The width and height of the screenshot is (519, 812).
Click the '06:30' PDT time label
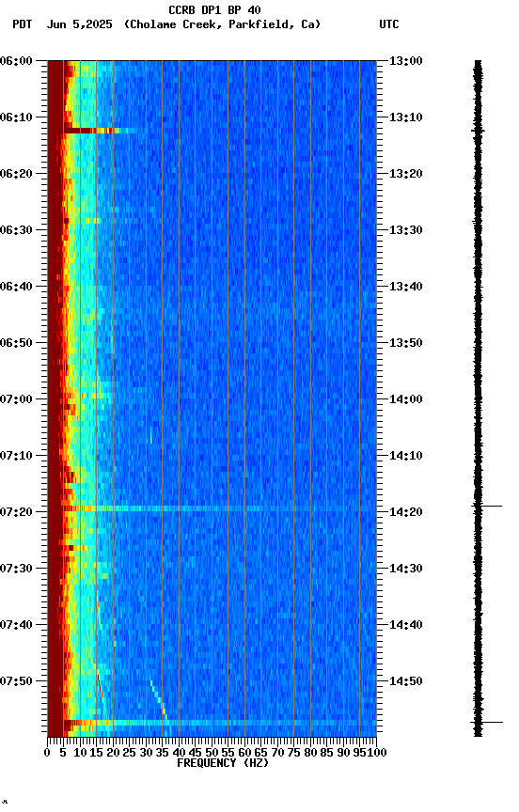tap(16, 230)
